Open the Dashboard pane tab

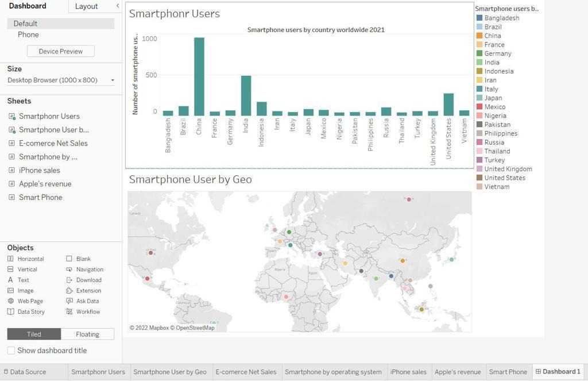(28, 6)
